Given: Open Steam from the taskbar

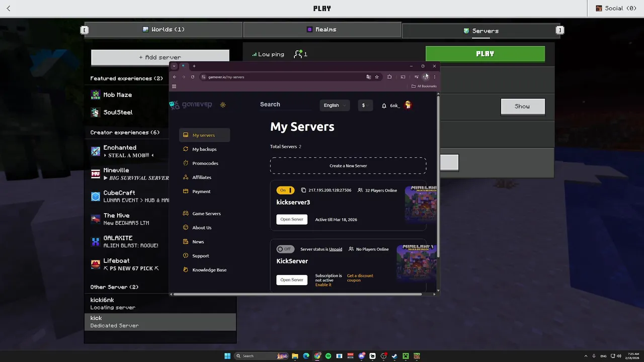Looking at the screenshot, I should pyautogui.click(x=394, y=356).
